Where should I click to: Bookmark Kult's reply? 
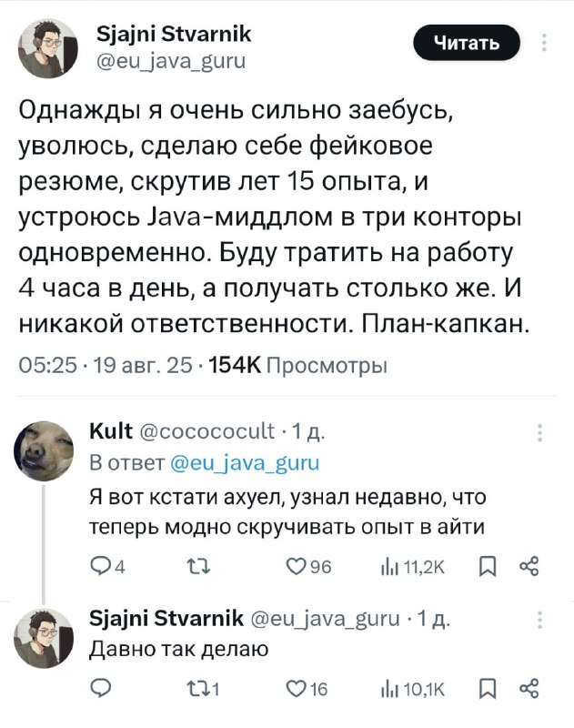pos(488,566)
